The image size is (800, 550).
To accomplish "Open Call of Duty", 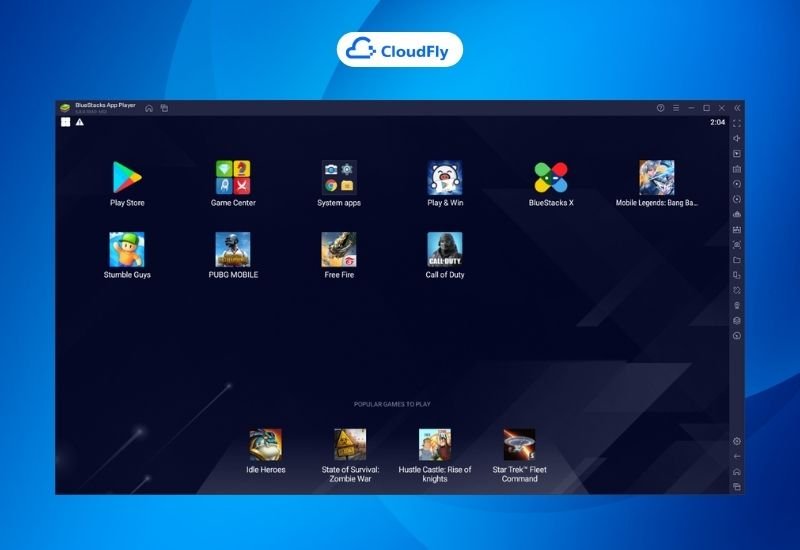I will pos(445,249).
